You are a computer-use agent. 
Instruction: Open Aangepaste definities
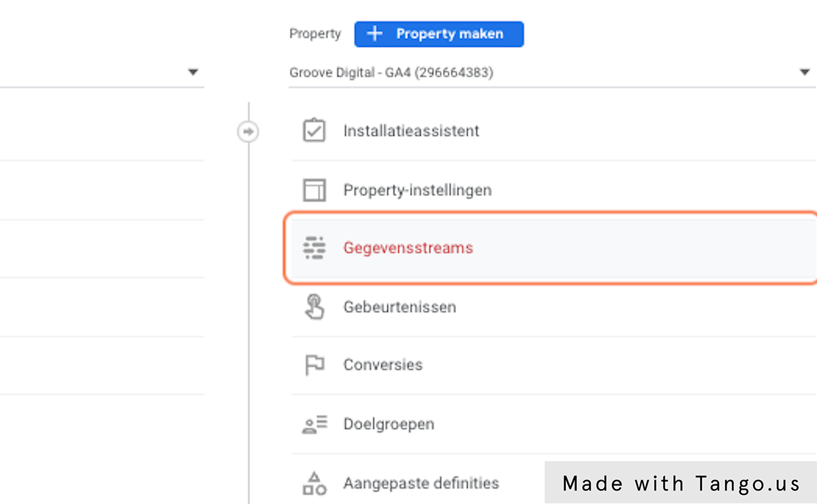[421, 483]
